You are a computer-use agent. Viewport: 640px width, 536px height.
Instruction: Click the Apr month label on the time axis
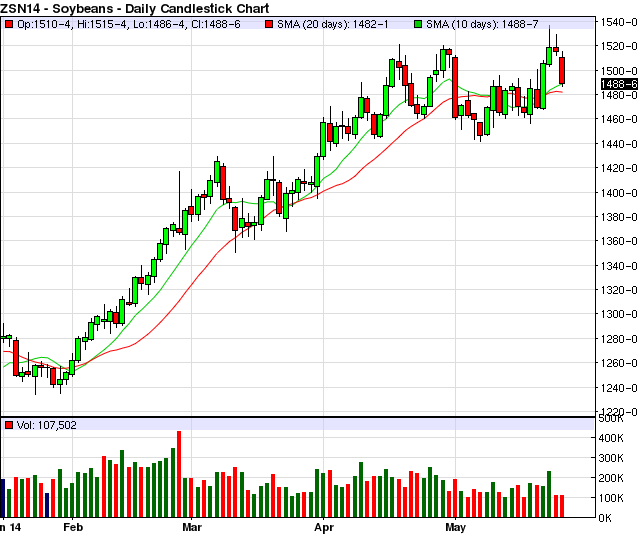tap(324, 527)
